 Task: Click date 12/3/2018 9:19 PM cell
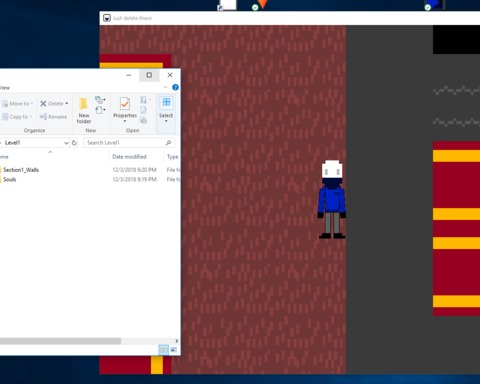tap(134, 179)
